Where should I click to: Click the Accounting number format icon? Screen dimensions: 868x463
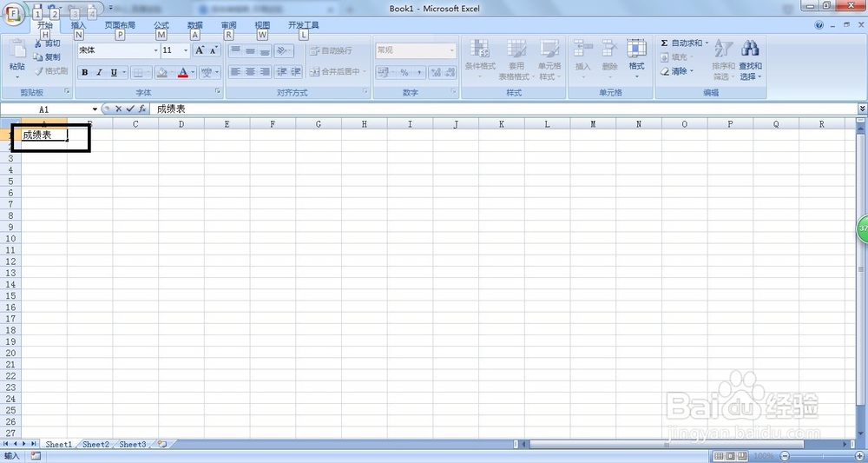tap(383, 72)
